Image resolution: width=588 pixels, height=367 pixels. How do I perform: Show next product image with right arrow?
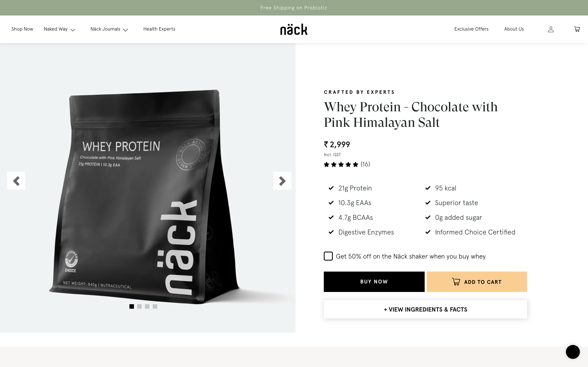click(282, 181)
